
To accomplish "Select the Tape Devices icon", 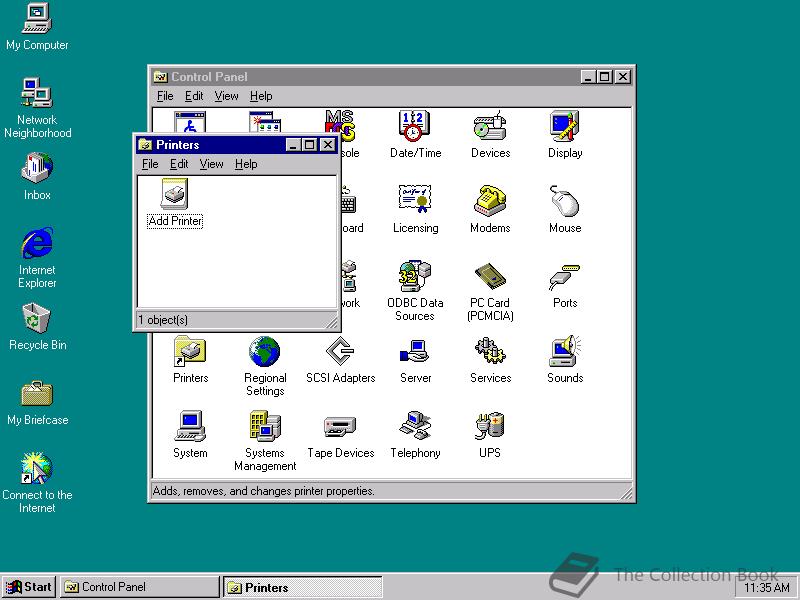I will coord(340,434).
